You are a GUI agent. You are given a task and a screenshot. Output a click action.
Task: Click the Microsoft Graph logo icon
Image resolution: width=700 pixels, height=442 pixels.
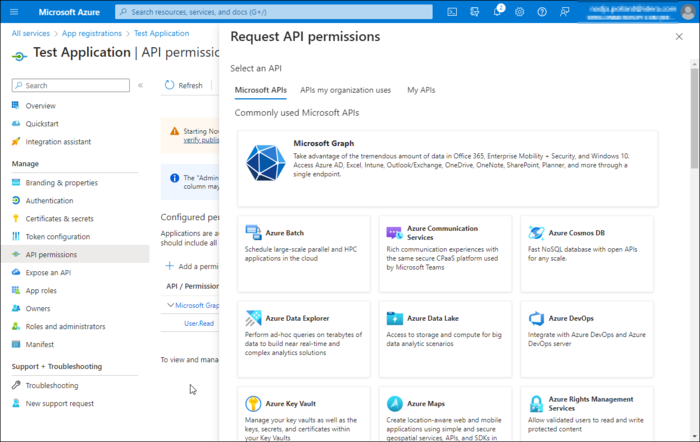point(266,163)
